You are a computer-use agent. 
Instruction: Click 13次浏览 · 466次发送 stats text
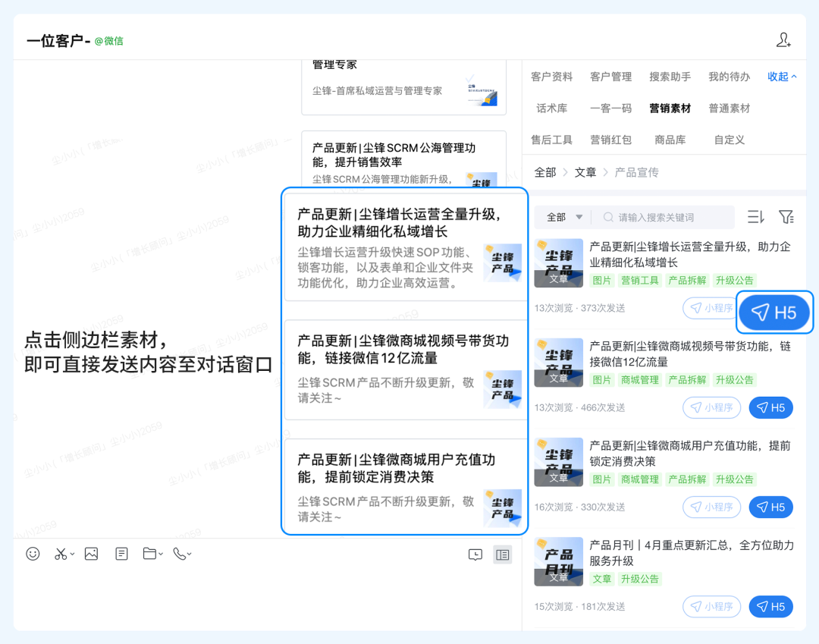579,407
